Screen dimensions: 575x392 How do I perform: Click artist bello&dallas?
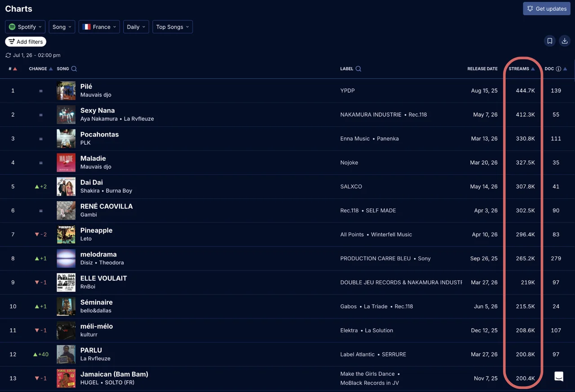[96, 311]
